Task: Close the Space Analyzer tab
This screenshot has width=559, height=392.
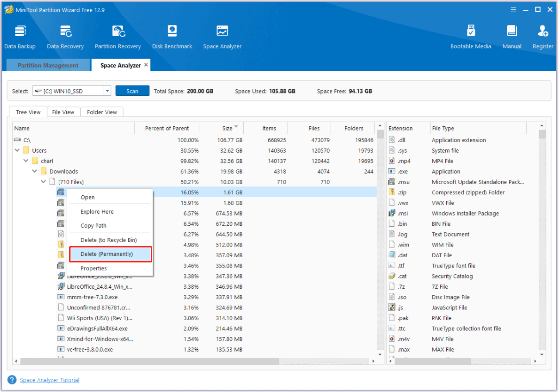Action: click(x=146, y=65)
